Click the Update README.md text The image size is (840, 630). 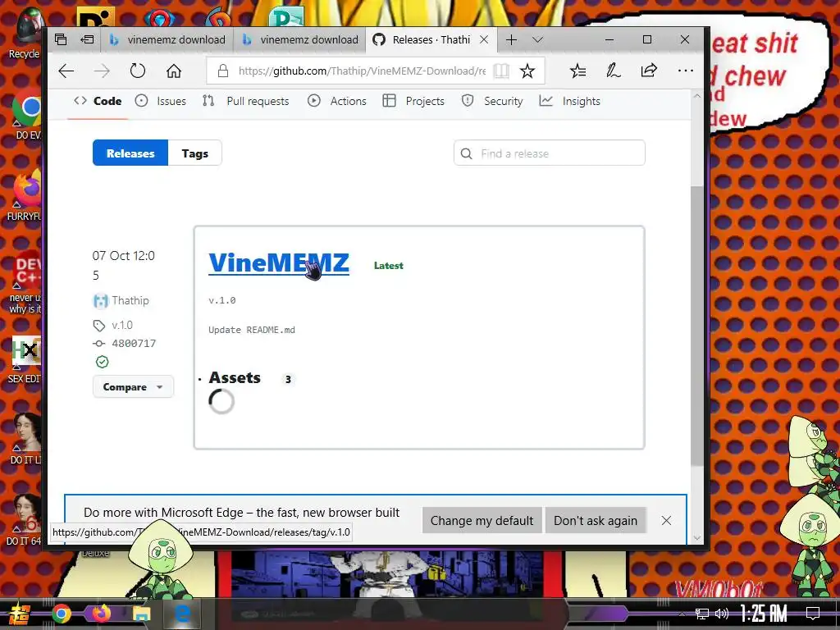(x=252, y=330)
